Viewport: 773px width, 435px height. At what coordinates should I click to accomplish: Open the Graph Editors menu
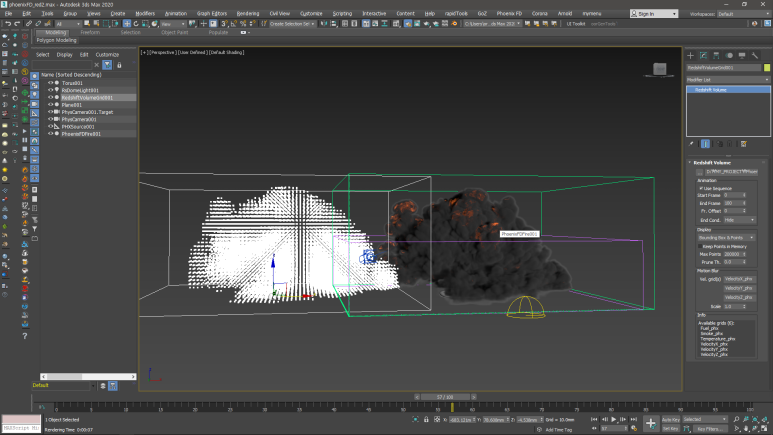[211, 13]
